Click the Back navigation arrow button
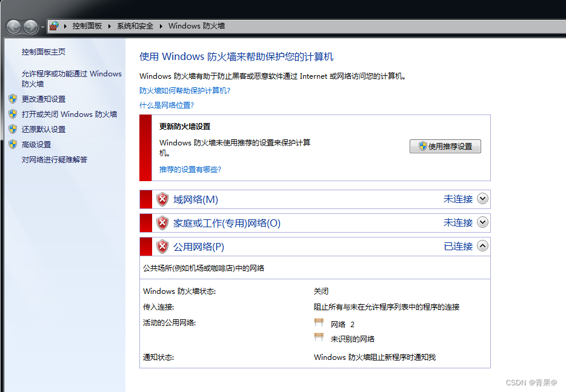Screen dimensions: 566x392 click(x=14, y=27)
